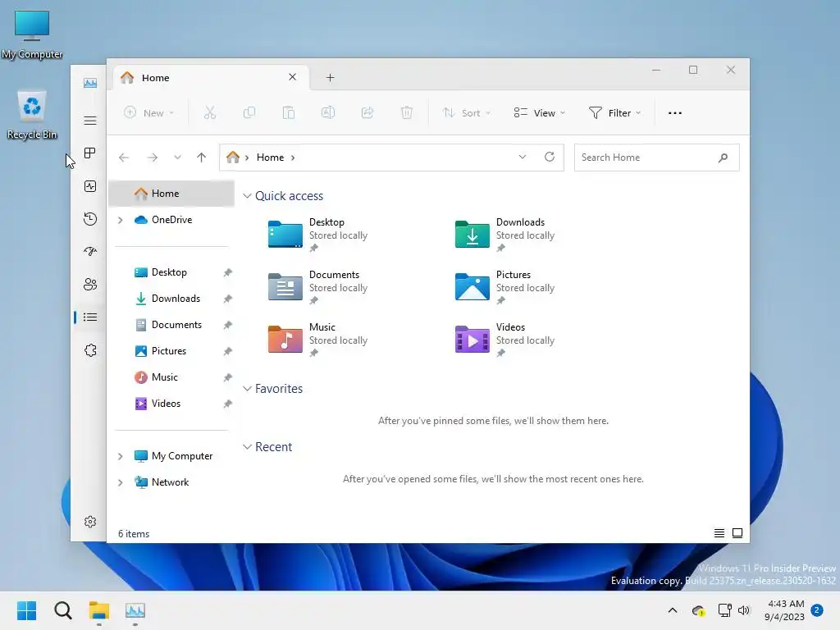Open the Filter dropdown menu
The width and height of the screenshot is (840, 630).
[x=614, y=113]
